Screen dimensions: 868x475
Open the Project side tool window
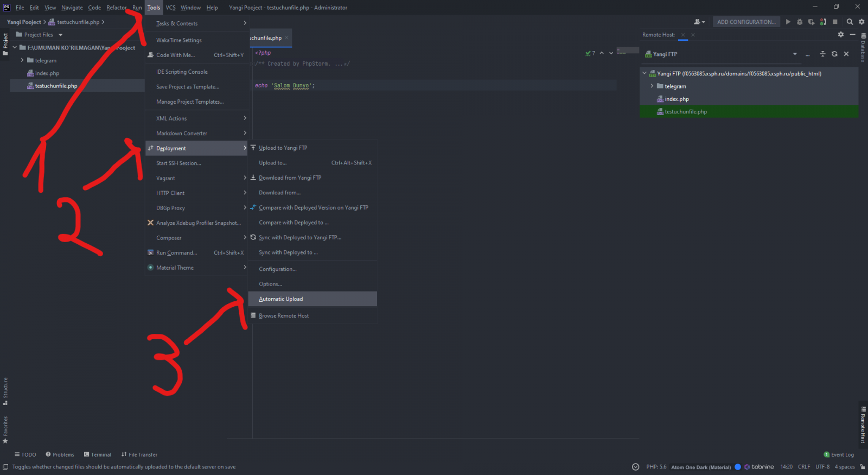click(x=5, y=44)
